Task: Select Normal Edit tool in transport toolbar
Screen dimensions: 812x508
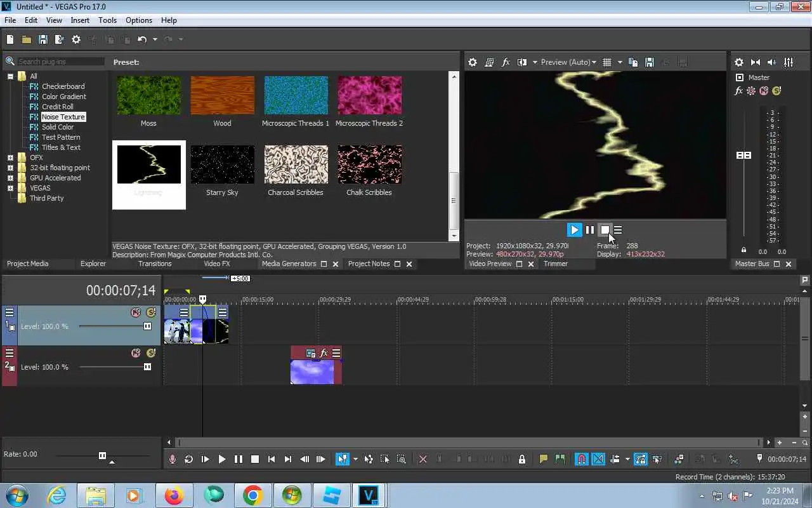Action: 343,459
